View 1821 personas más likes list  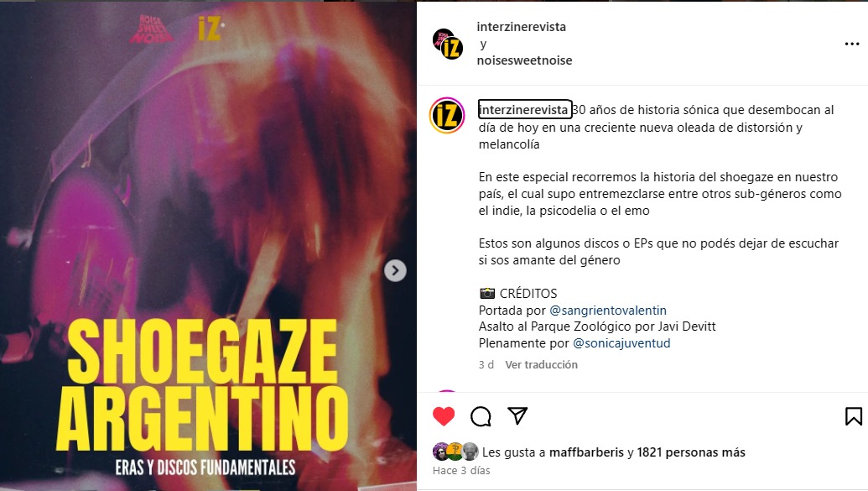pyautogui.click(x=691, y=452)
